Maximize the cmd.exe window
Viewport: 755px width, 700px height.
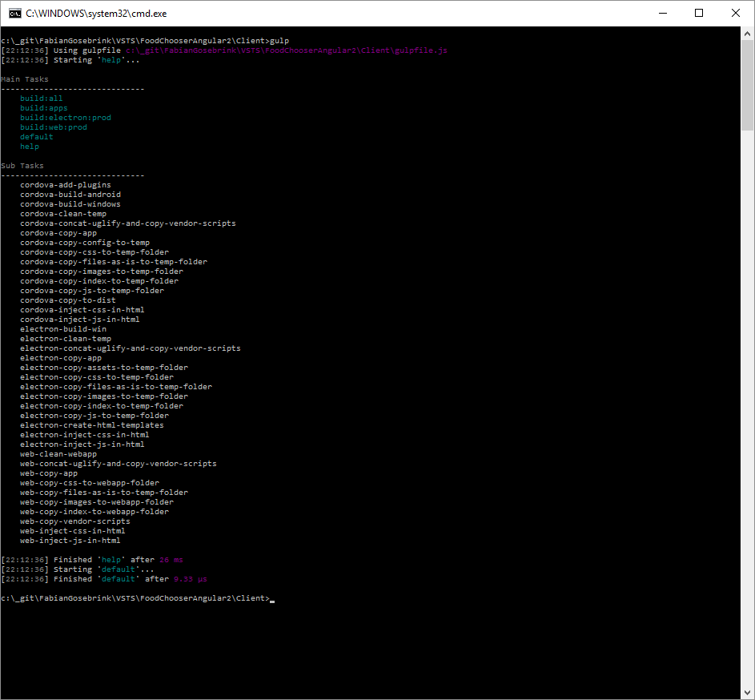(x=699, y=14)
